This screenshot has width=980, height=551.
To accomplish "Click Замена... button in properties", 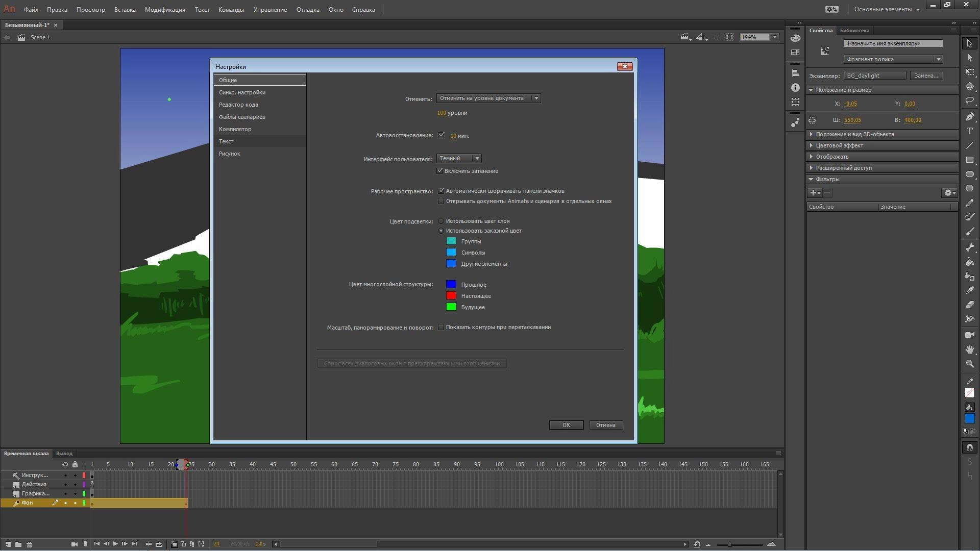I will point(926,76).
